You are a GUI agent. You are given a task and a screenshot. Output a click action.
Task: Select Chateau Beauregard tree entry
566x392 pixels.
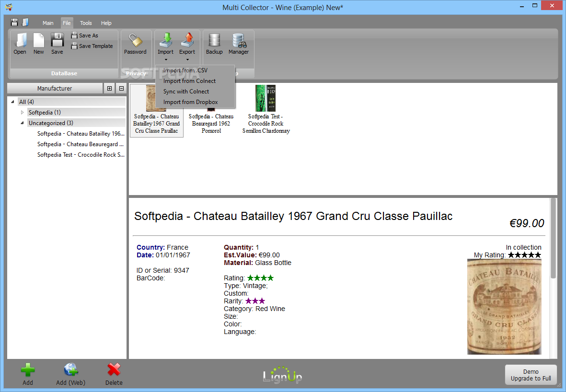tap(81, 144)
